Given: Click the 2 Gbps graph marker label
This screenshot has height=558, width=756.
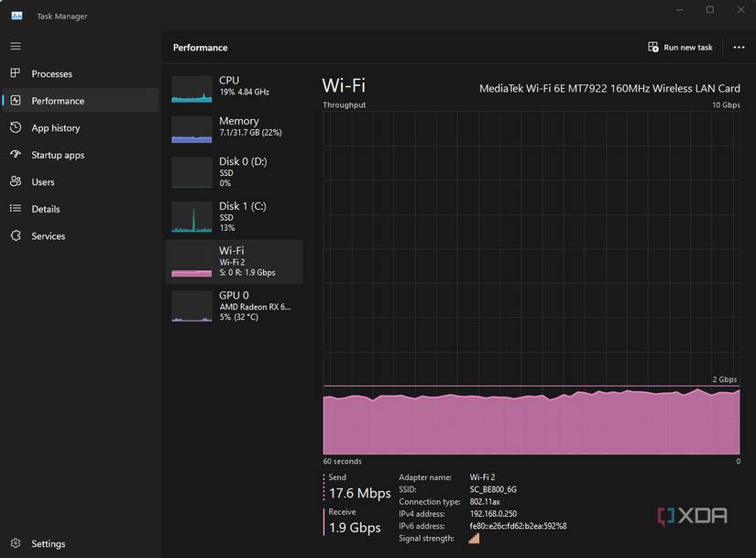Looking at the screenshot, I should click(x=724, y=379).
